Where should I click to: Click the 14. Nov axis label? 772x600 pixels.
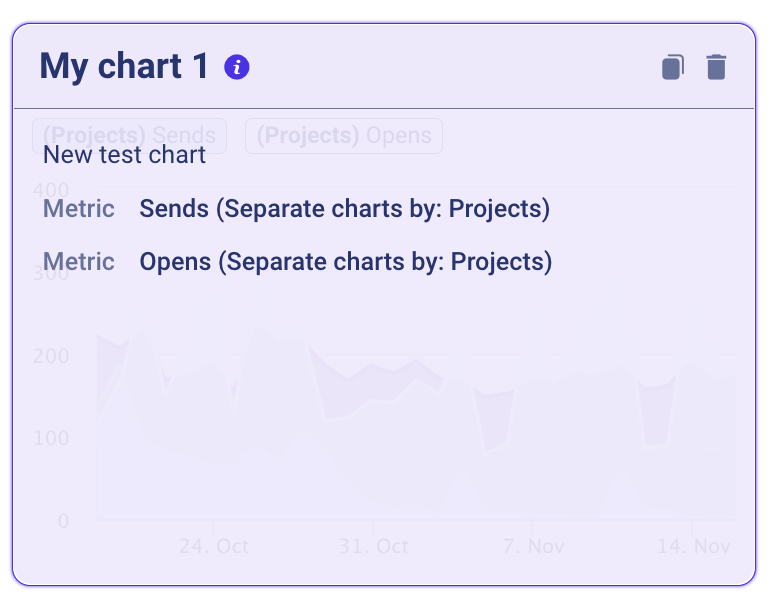pos(694,546)
